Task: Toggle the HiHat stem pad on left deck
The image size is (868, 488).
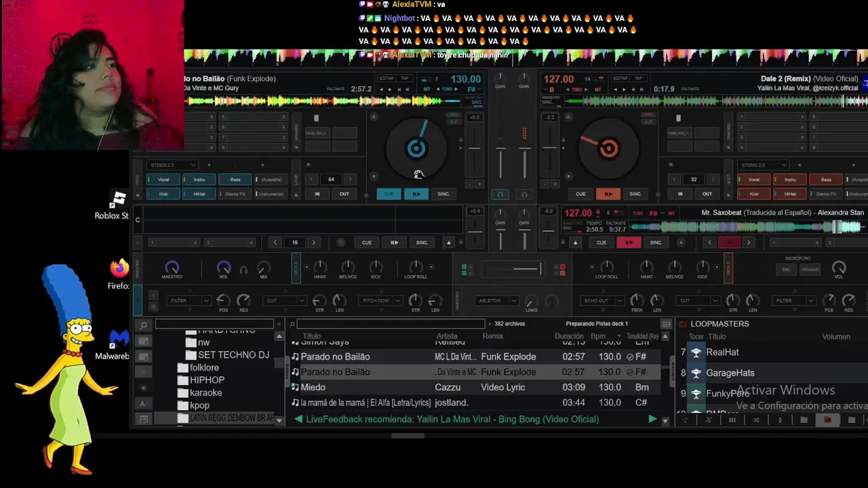Action: pos(199,194)
